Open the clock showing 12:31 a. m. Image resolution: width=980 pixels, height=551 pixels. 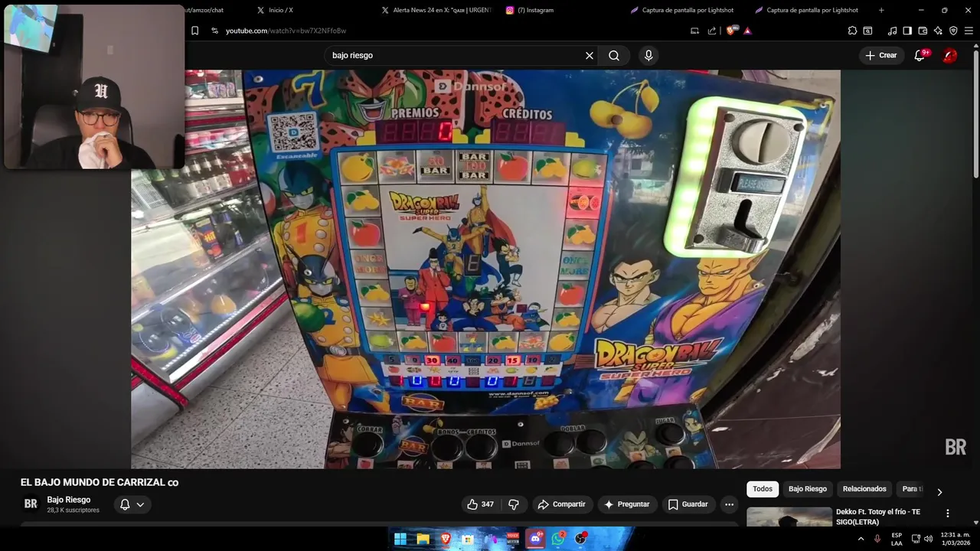(955, 539)
